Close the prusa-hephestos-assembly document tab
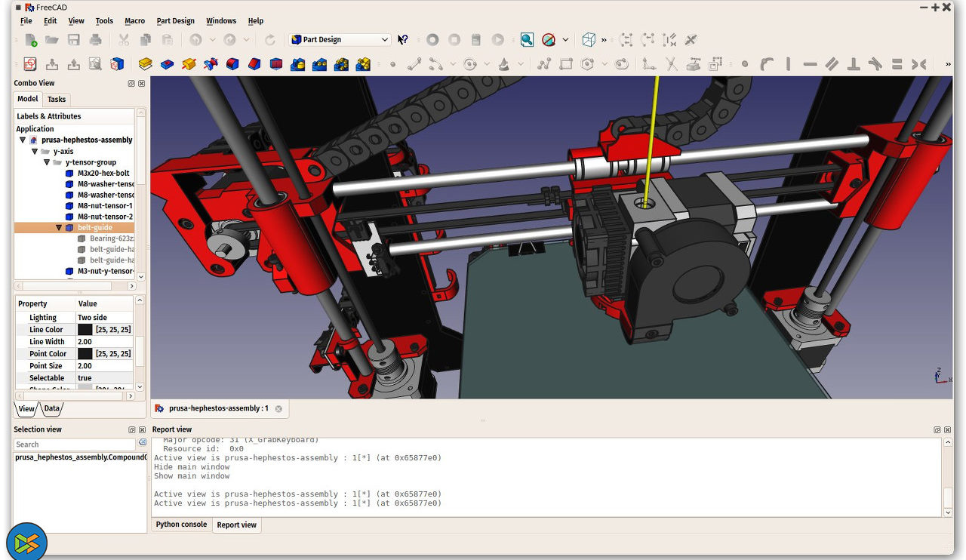966x560 pixels. [278, 409]
